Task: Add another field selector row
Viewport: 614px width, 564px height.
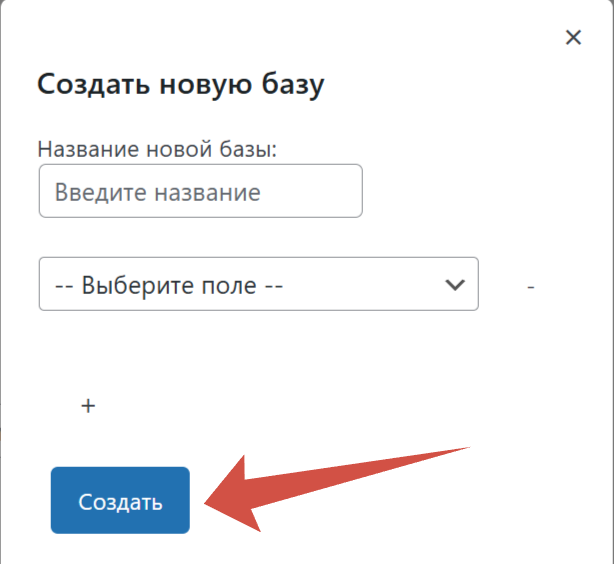Action: point(88,406)
